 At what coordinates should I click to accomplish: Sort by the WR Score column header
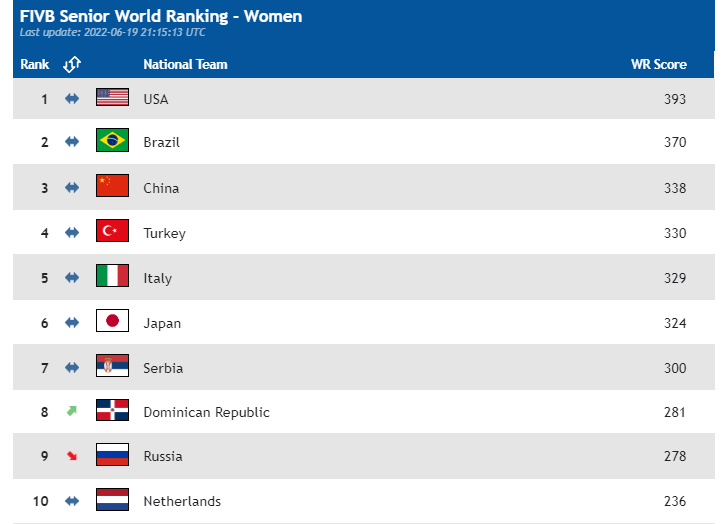tap(658, 64)
